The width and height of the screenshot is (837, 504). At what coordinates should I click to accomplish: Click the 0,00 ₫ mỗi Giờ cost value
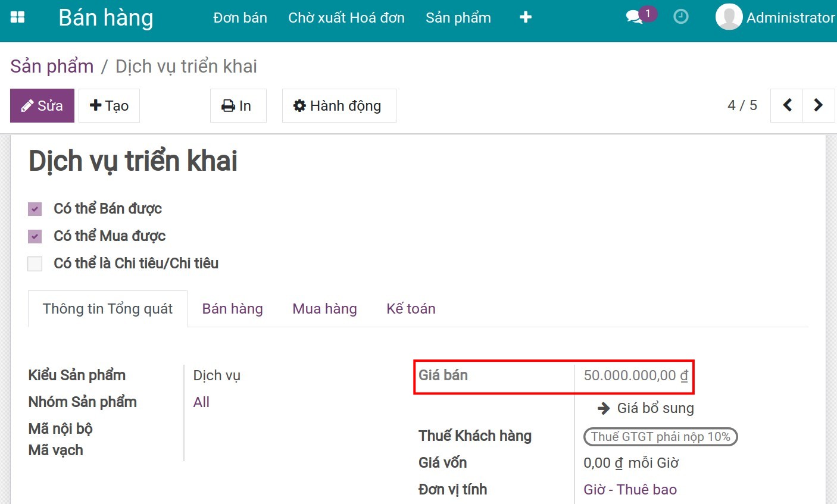coord(631,463)
